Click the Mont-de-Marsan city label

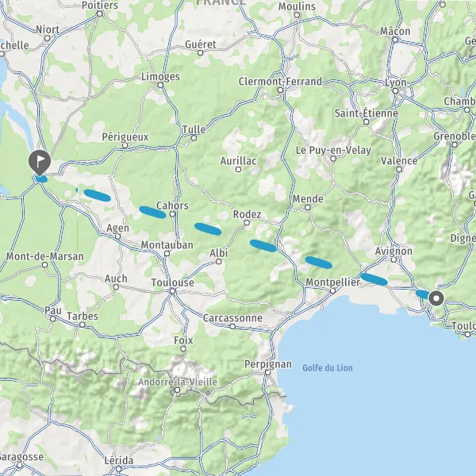(x=45, y=256)
